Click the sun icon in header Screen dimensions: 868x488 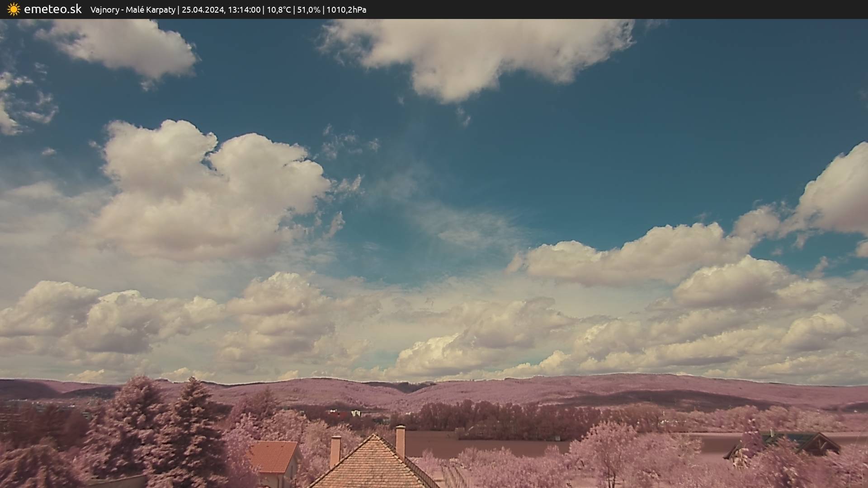coord(14,9)
